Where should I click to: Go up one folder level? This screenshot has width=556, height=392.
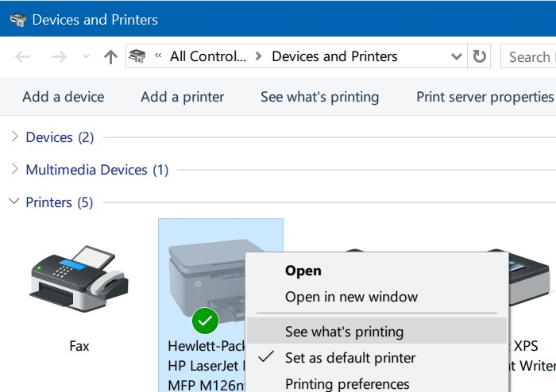click(x=110, y=57)
